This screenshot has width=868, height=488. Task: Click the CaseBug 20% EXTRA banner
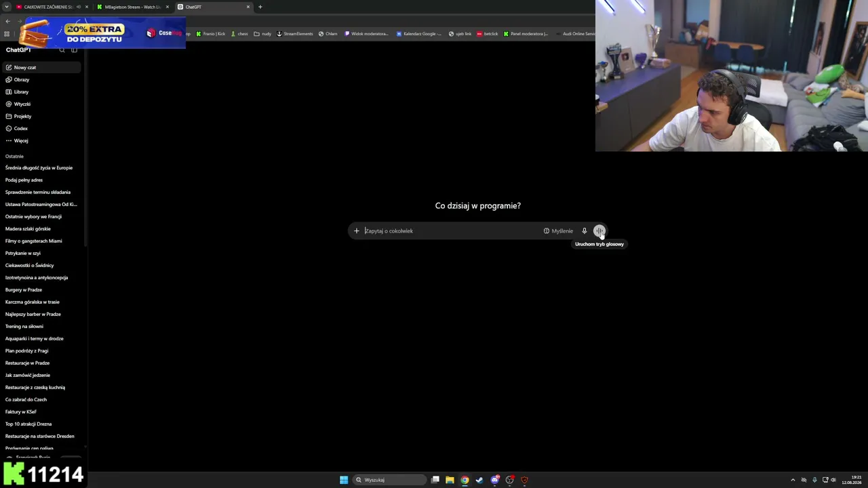pyautogui.click(x=102, y=33)
